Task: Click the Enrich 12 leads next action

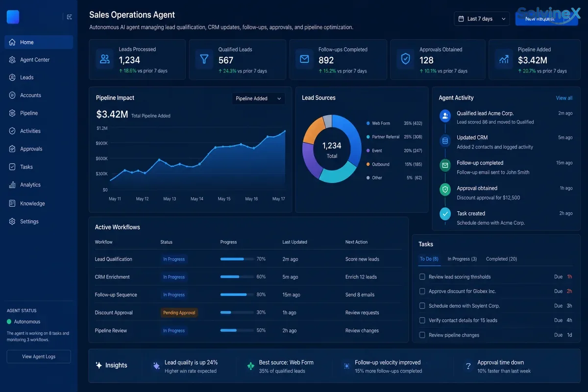Action: tap(361, 277)
